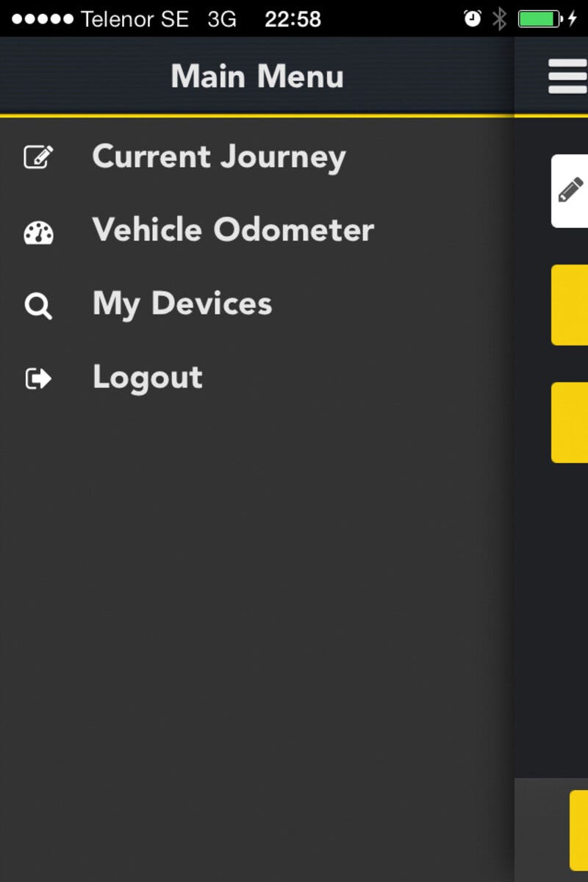Tap the yellow button at bottom corner

(579, 831)
